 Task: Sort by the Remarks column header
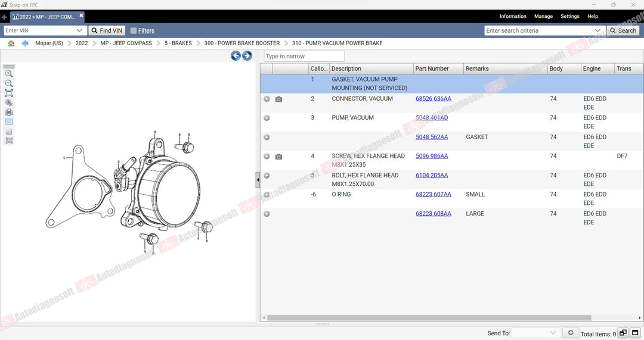(x=506, y=68)
